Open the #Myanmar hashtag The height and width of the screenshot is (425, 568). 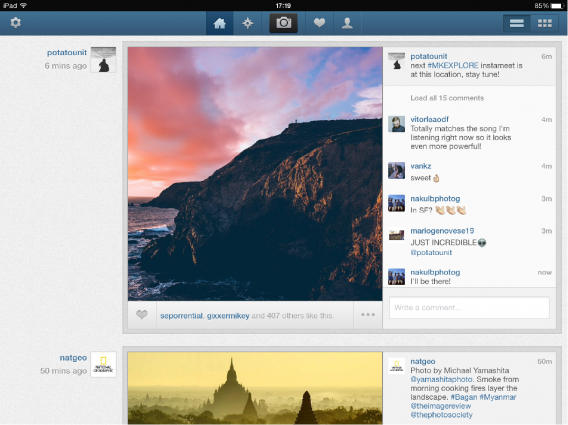[x=498, y=397]
